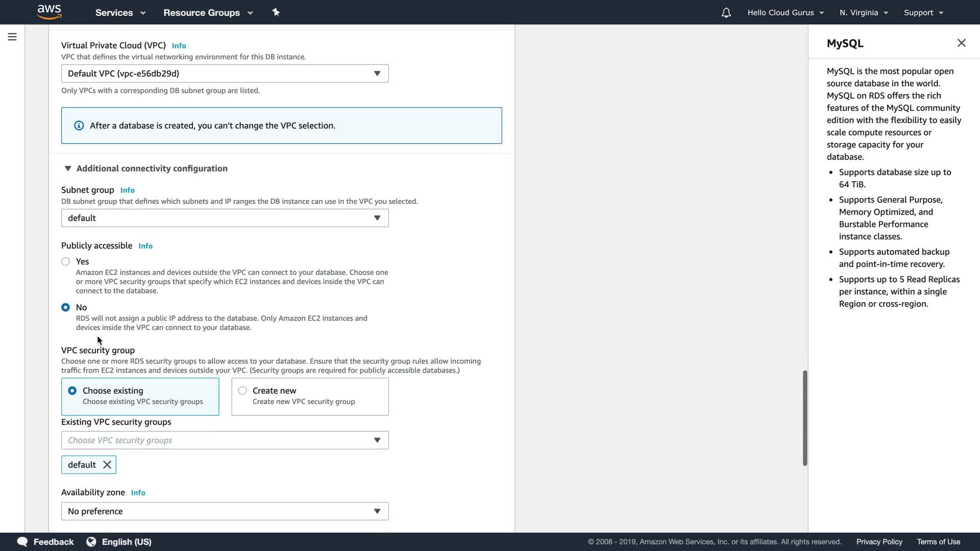This screenshot has width=980, height=551.
Task: Remove the default security group tag
Action: pos(107,465)
